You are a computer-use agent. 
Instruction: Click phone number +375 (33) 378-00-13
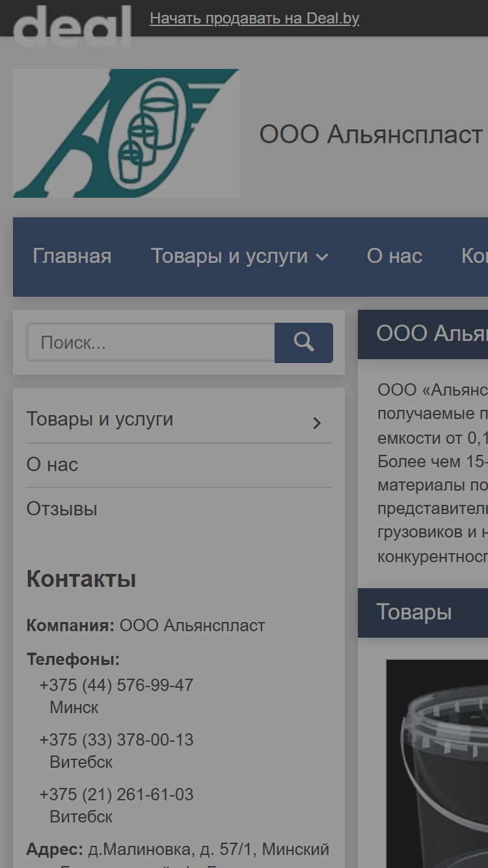pyautogui.click(x=116, y=740)
